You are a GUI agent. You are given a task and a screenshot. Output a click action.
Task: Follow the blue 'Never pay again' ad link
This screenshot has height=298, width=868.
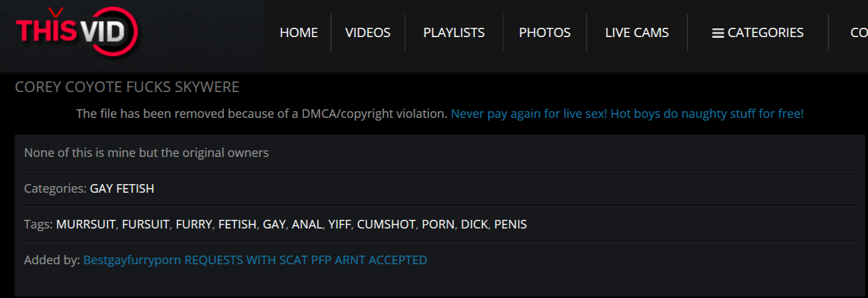[627, 114]
